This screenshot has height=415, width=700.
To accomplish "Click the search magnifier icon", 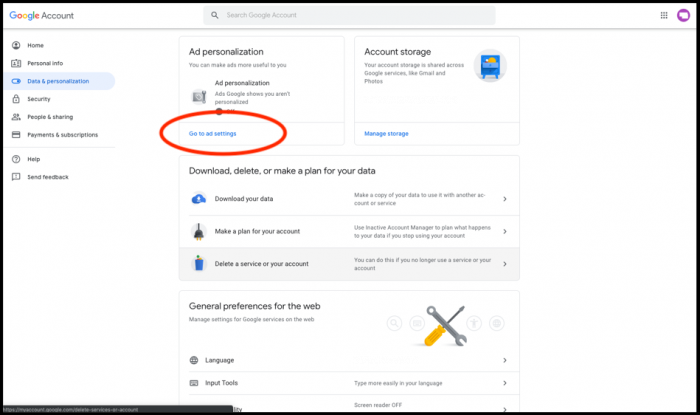I will pyautogui.click(x=215, y=15).
